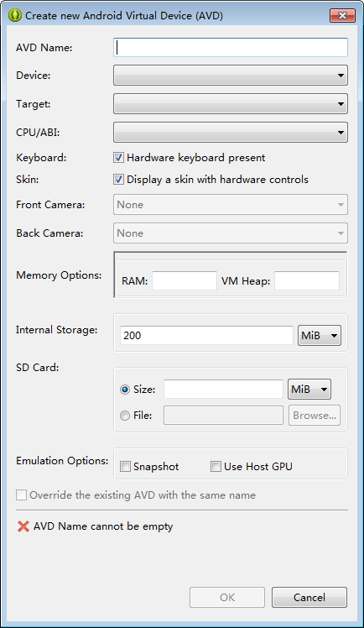Change Internal Storage MiB unit dropdown
The image size is (364, 628).
tap(320, 335)
